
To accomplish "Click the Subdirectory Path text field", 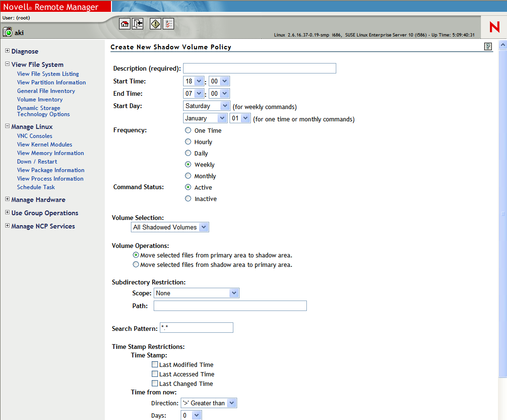I will (230, 306).
